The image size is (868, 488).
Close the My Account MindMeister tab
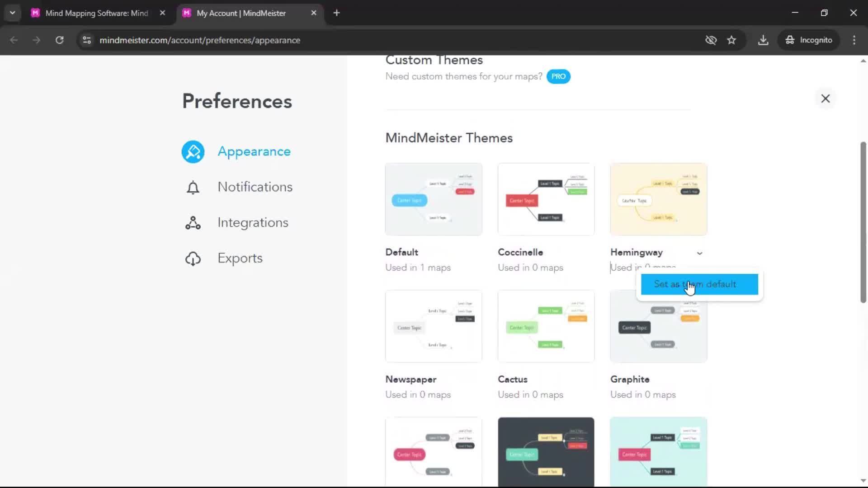(314, 13)
